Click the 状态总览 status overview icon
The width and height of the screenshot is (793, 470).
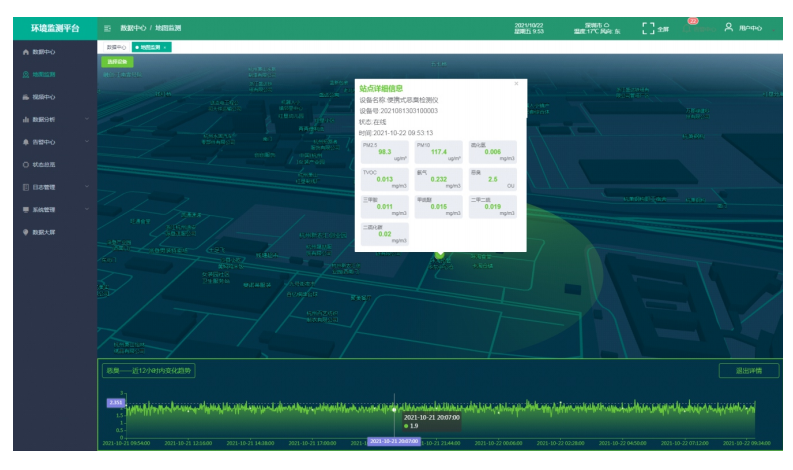[x=25, y=164]
